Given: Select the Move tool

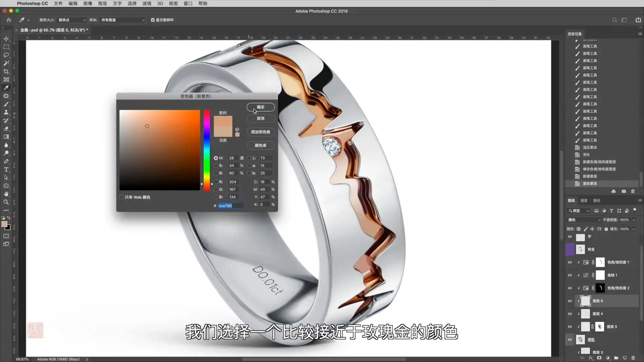Looking at the screenshot, I should pos(6,39).
